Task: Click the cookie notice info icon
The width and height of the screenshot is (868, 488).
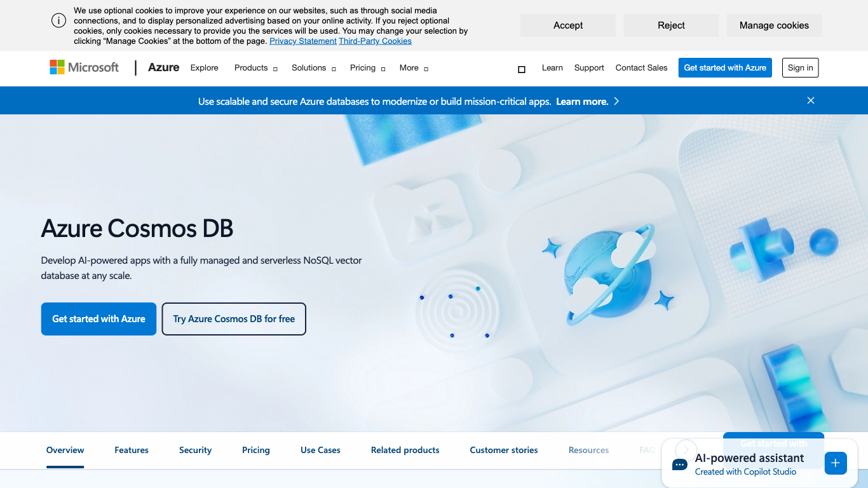Action: click(x=58, y=20)
